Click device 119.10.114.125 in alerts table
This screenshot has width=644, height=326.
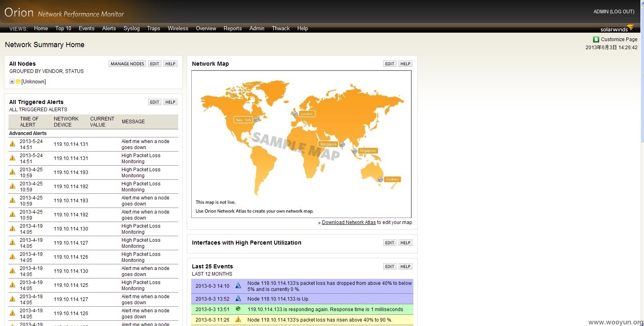(71, 285)
